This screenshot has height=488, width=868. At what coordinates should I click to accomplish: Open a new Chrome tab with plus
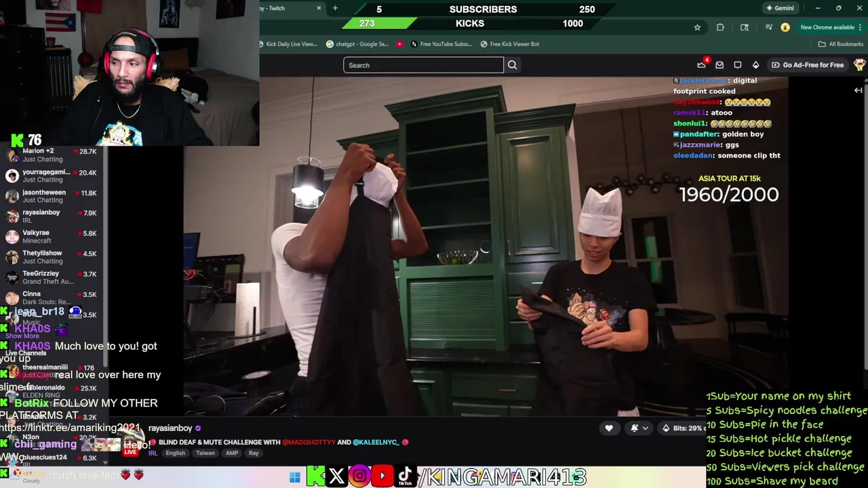(335, 8)
